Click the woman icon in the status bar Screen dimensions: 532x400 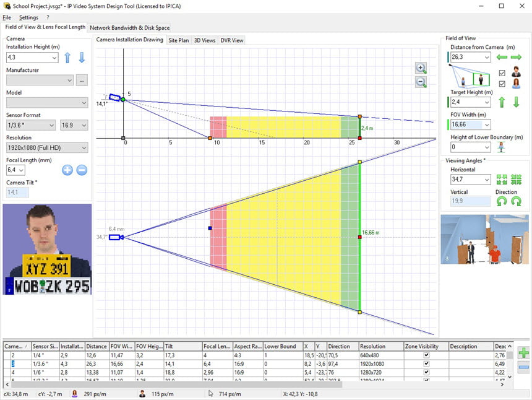75,394
